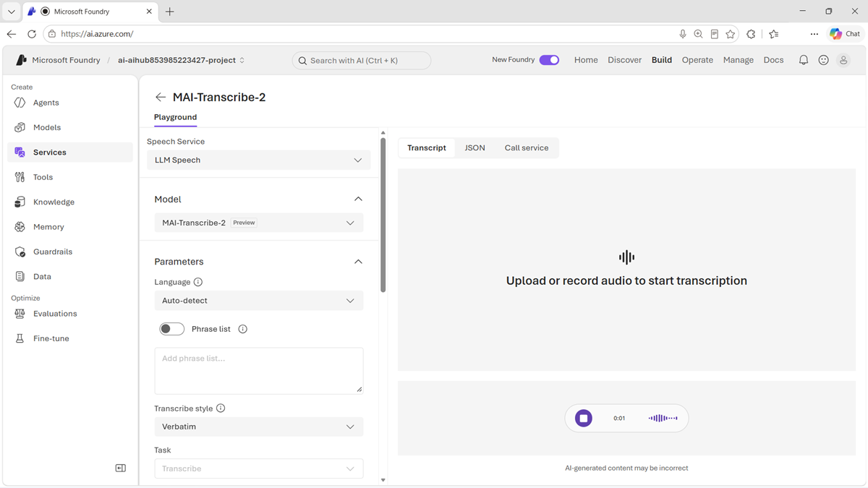Click the address bar microphone icon

pyautogui.click(x=683, y=34)
